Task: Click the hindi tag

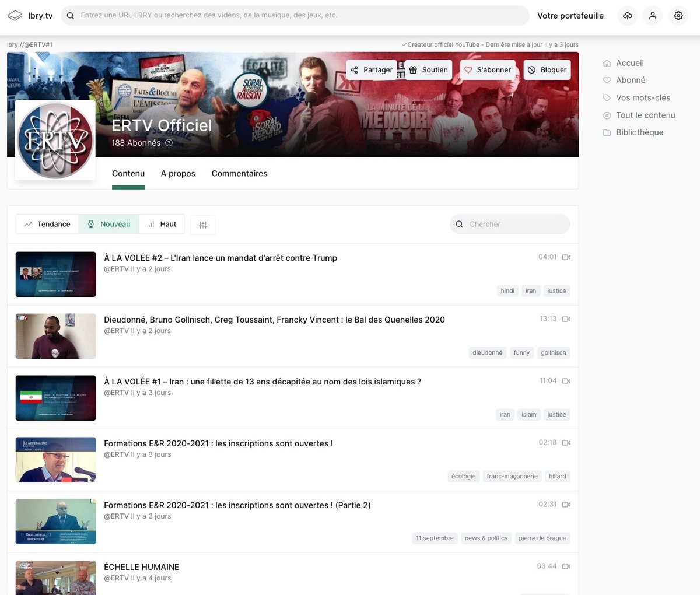Action: point(508,291)
